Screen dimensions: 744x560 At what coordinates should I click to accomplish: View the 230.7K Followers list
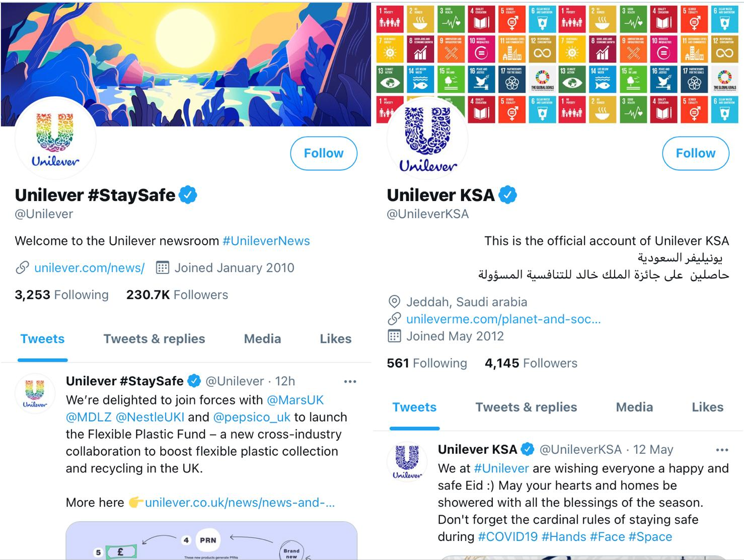point(177,295)
